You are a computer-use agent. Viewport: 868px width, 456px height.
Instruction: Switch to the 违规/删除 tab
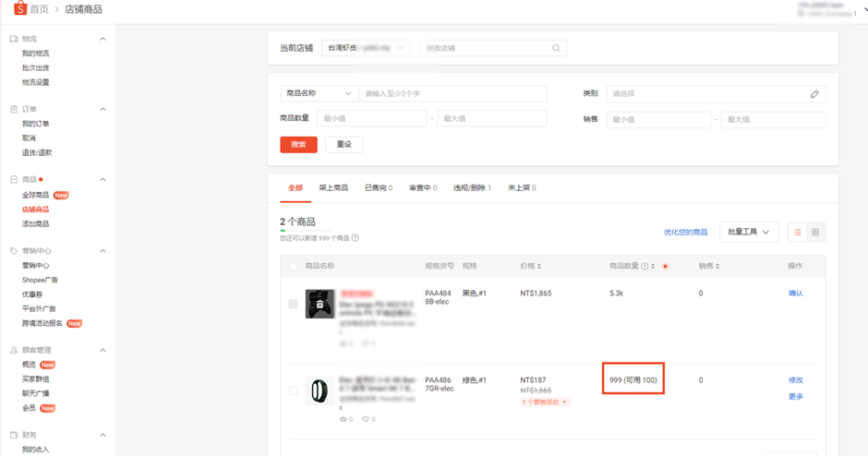click(472, 187)
